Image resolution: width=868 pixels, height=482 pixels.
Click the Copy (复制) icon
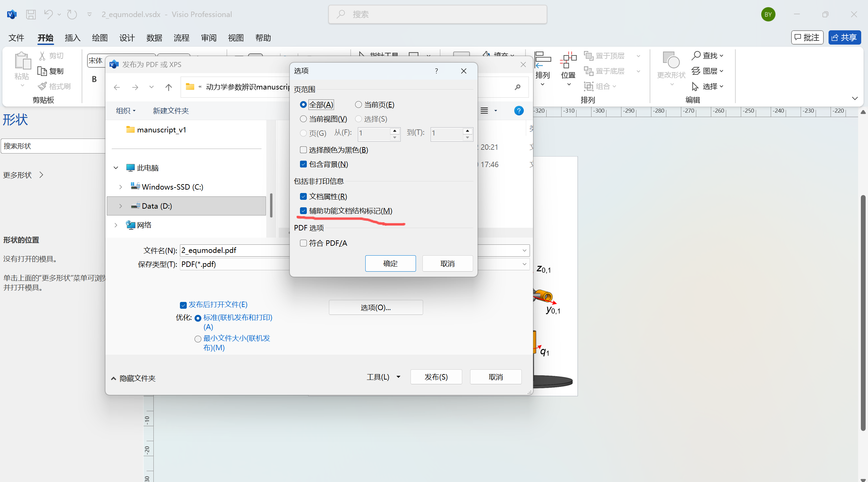click(42, 71)
